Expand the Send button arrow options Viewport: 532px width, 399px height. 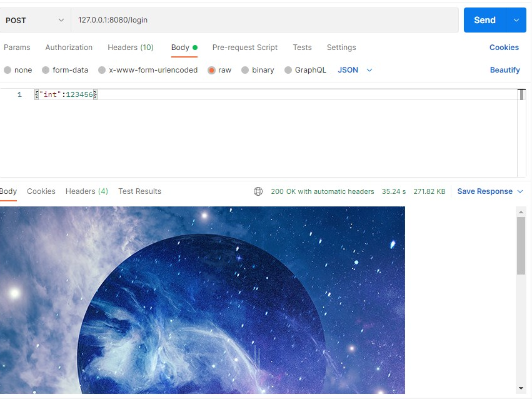[x=516, y=20]
